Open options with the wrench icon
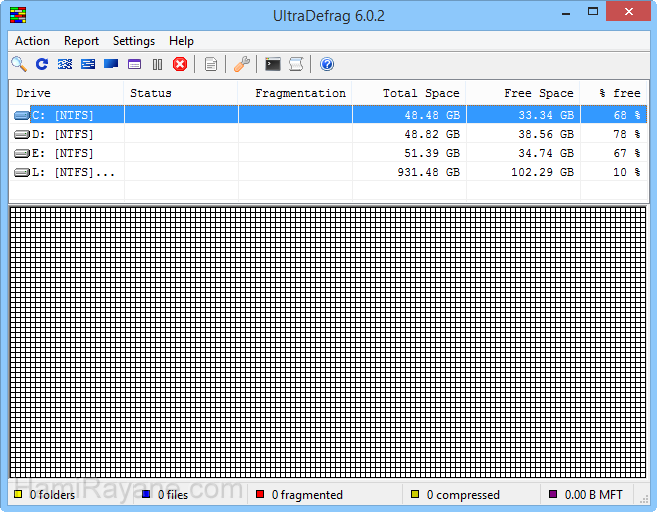Screen dimensions: 657x512 tap(242, 64)
